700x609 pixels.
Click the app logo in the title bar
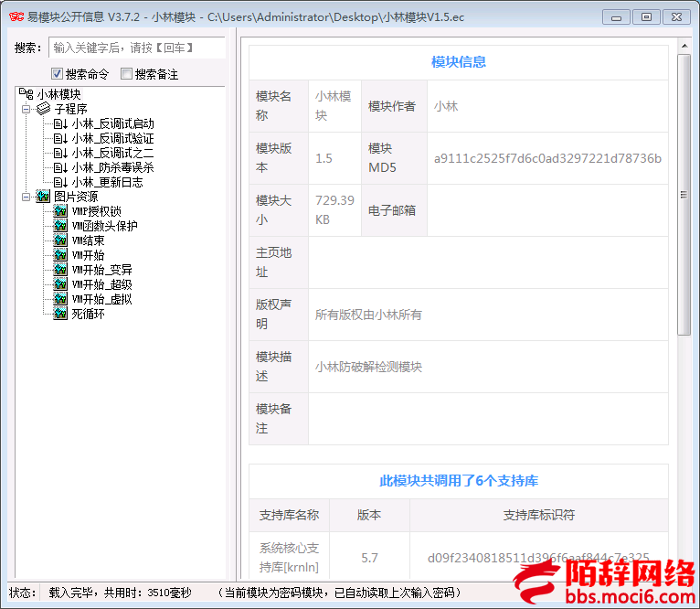pyautogui.click(x=16, y=17)
